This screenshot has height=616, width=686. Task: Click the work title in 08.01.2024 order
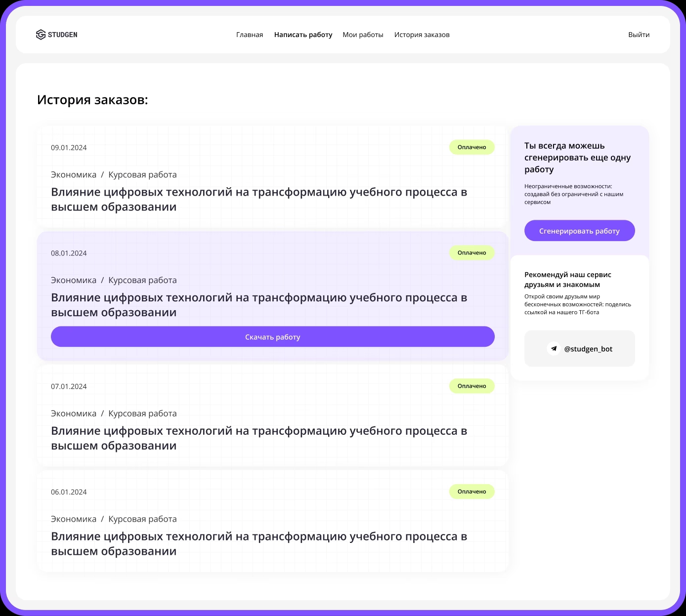point(259,305)
